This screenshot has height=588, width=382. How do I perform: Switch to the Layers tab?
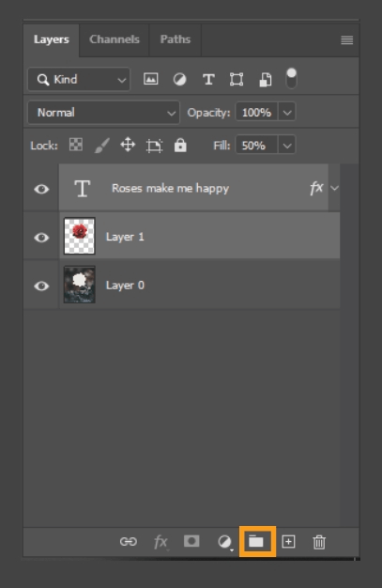[52, 39]
